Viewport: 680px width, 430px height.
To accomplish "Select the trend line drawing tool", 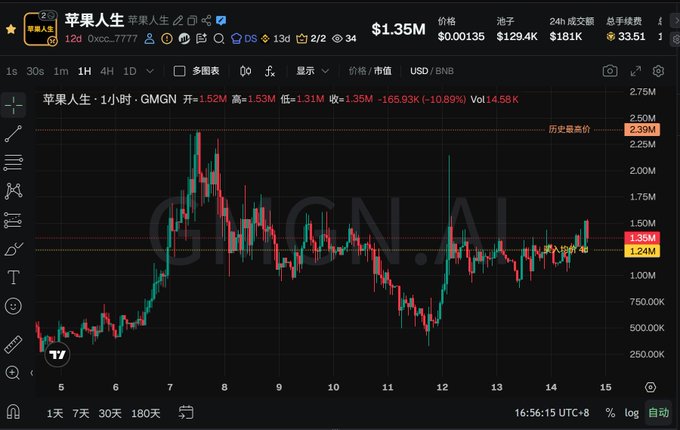I will point(13,134).
